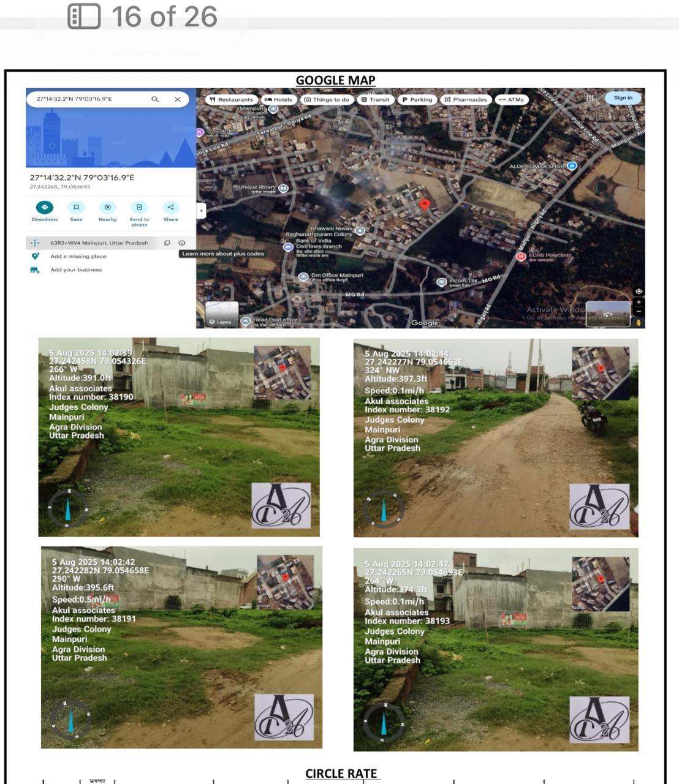Open the Street View preview thumbnail

tap(607, 314)
